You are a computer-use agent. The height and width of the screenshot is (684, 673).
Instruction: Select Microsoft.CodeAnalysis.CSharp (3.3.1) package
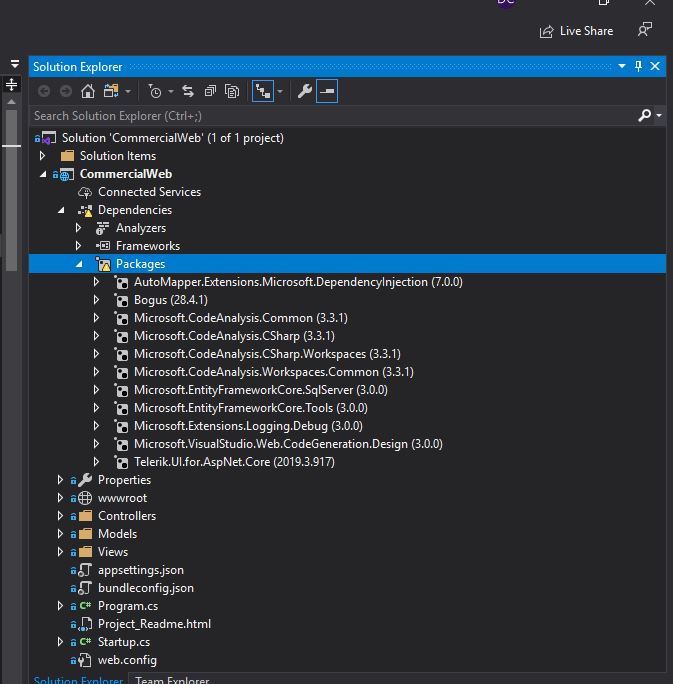(234, 336)
